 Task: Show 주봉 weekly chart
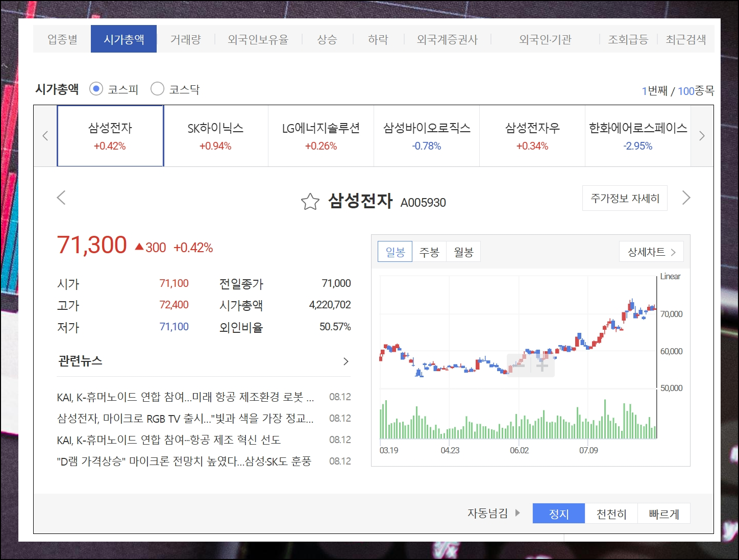(429, 252)
